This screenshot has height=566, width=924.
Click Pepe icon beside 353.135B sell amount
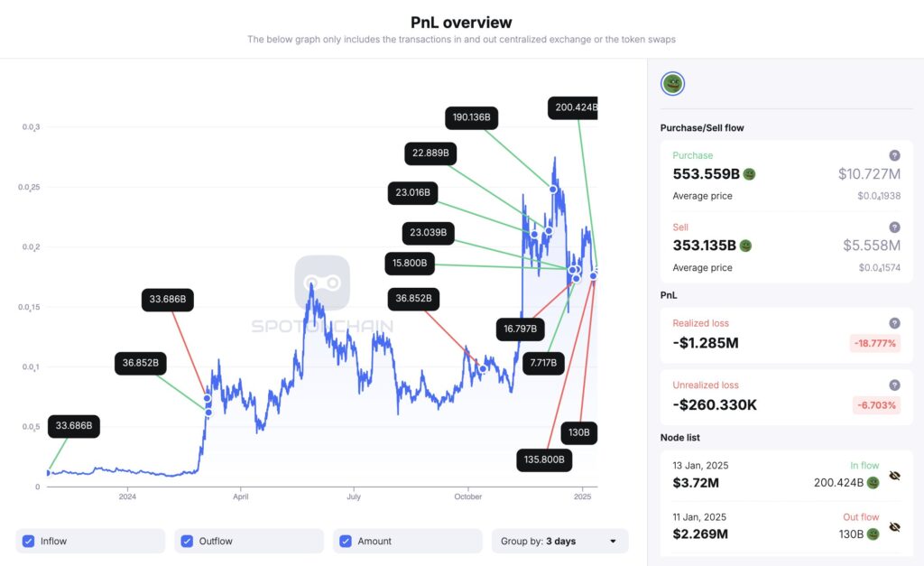[x=745, y=246]
